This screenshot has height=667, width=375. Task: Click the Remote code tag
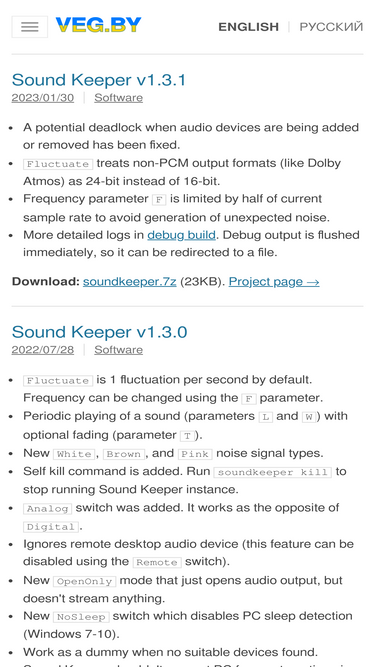coord(157,562)
